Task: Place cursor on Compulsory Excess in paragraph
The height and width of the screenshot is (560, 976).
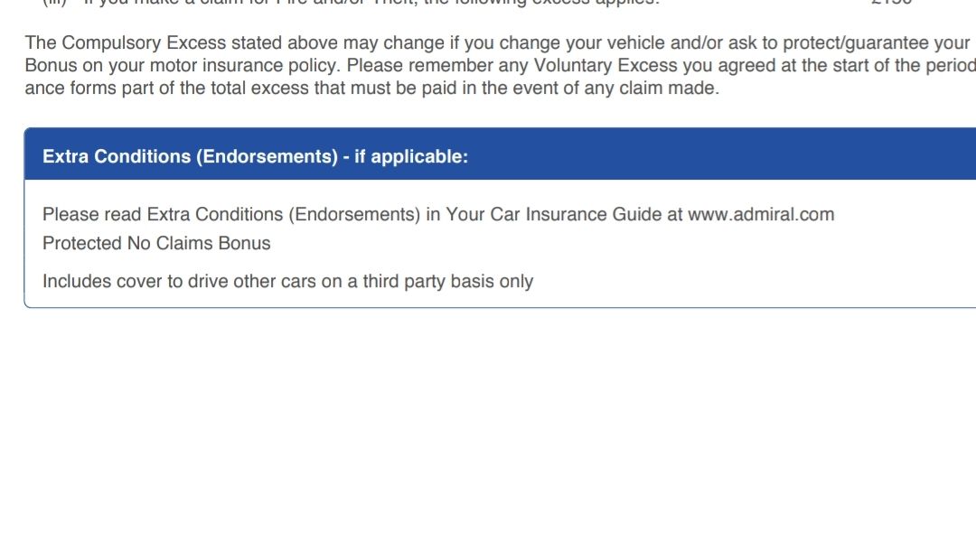Action: [x=144, y=43]
